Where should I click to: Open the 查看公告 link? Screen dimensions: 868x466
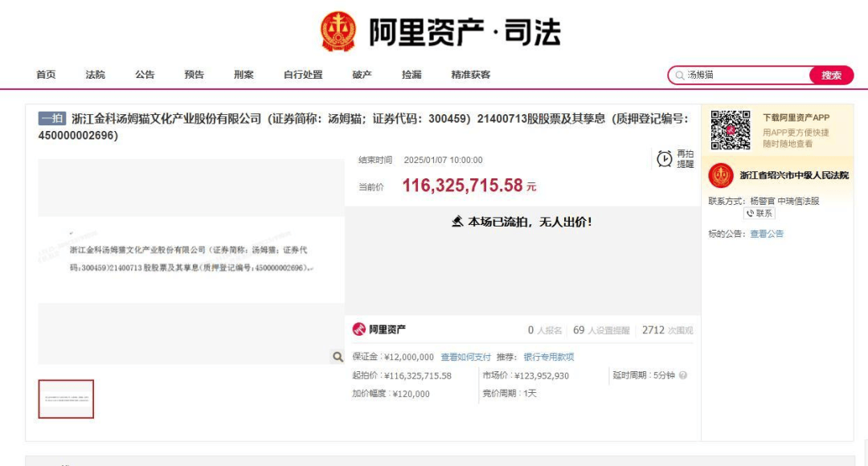(x=767, y=234)
